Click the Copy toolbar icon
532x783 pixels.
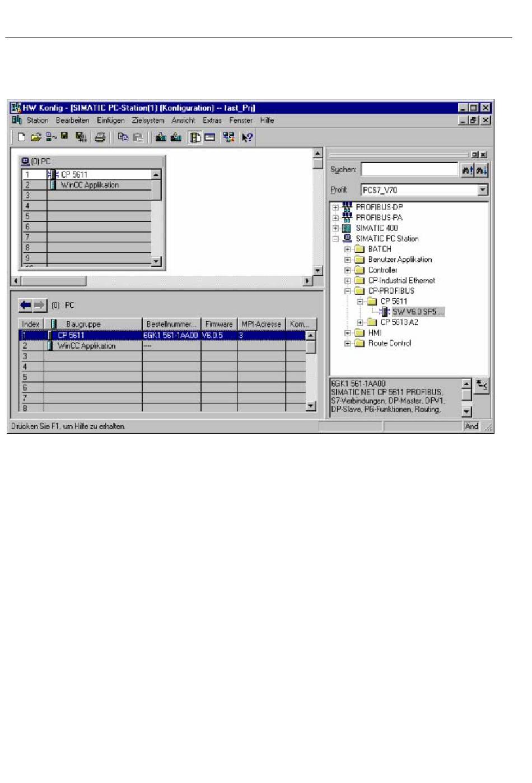123,137
